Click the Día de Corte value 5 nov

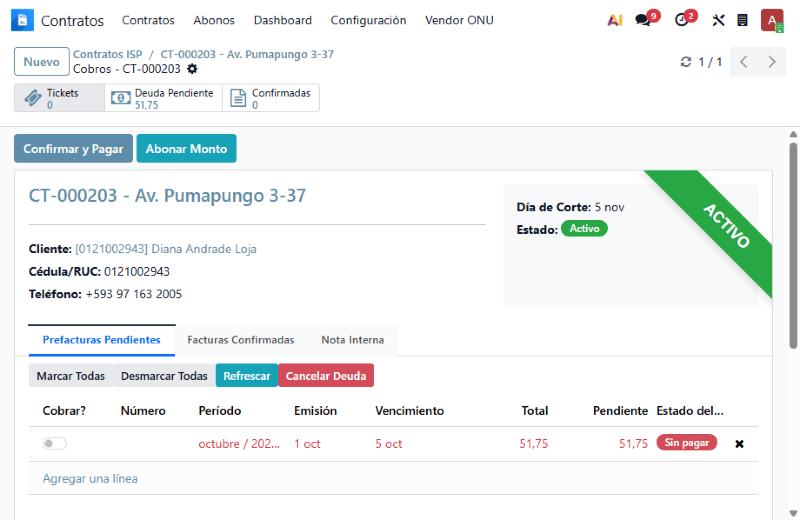pos(610,207)
